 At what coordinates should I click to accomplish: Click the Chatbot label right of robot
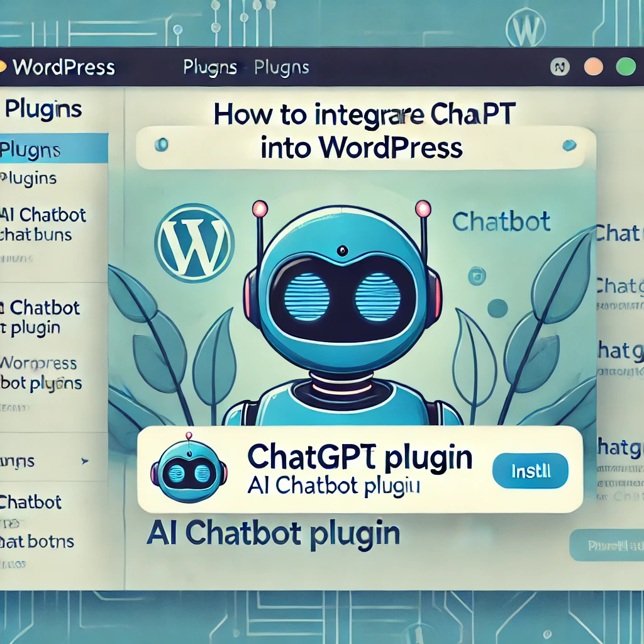tap(501, 222)
